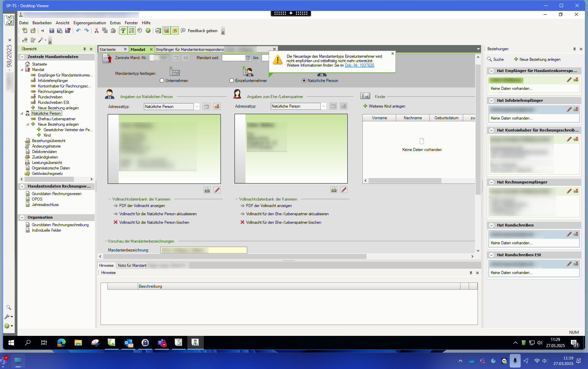Open Adresstyp dropdown for natural person
The image size is (588, 369).
[x=197, y=107]
